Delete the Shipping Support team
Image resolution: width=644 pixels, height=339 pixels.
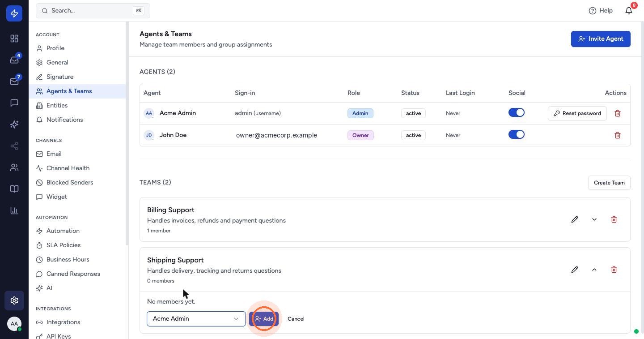[x=614, y=270]
